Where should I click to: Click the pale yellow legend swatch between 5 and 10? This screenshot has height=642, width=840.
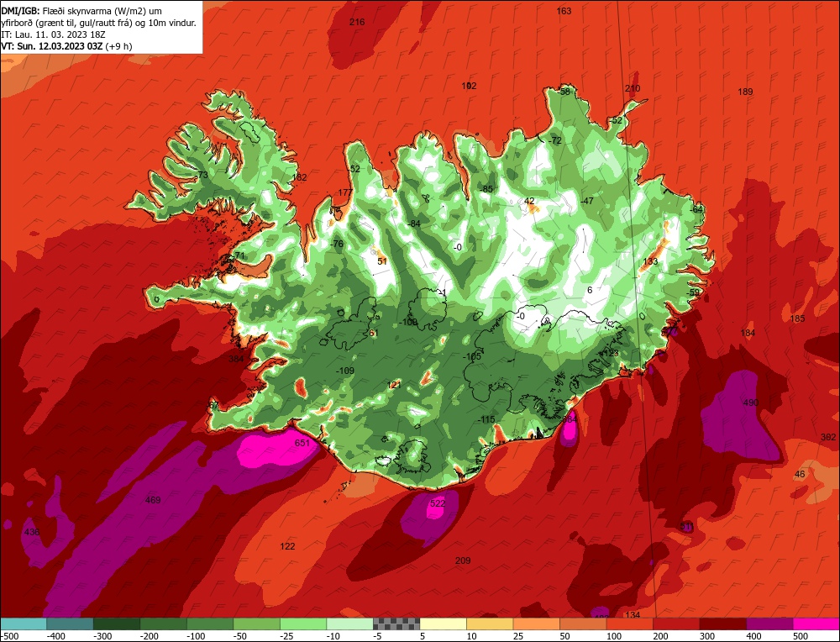[443, 624]
